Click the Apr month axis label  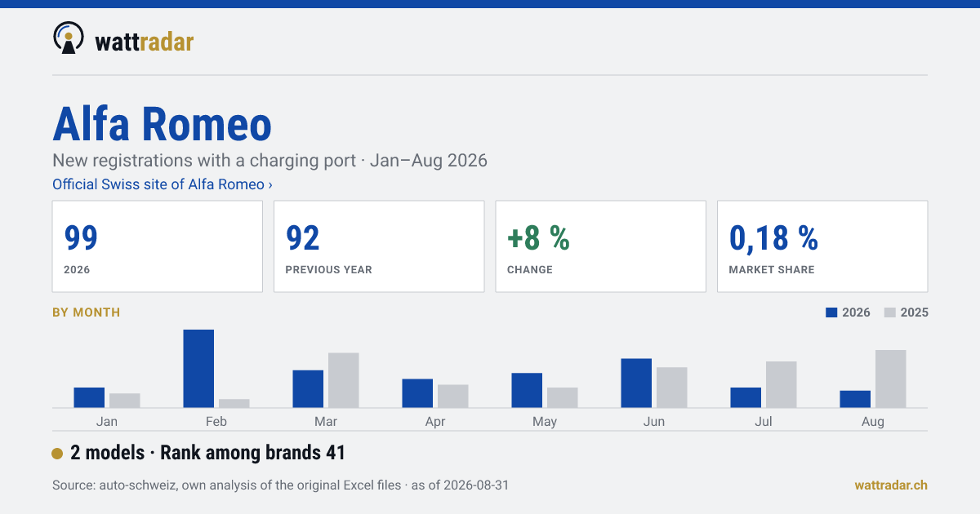tap(435, 422)
